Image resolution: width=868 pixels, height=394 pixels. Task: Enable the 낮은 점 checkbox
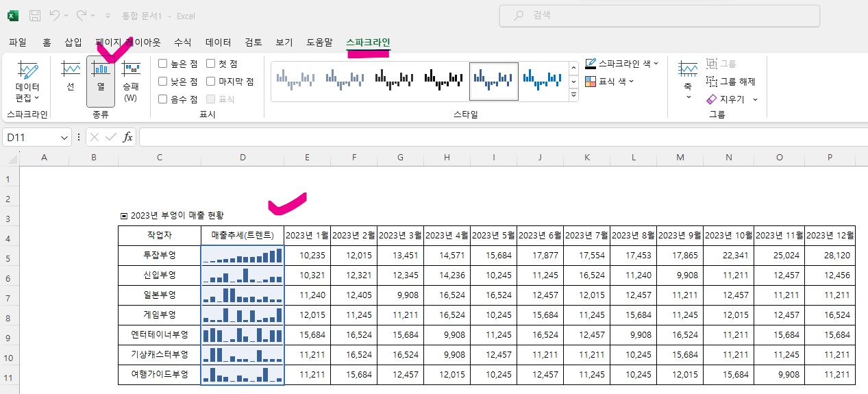coord(163,82)
